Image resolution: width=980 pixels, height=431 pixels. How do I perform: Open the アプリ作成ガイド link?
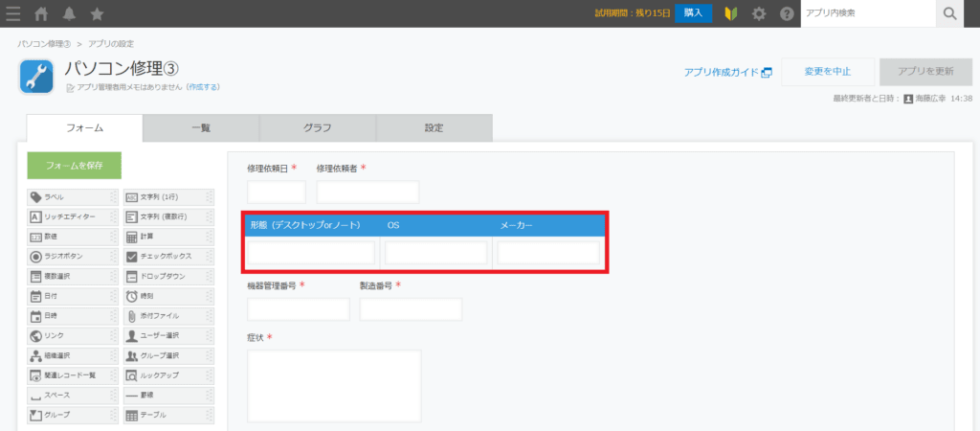pos(727,72)
